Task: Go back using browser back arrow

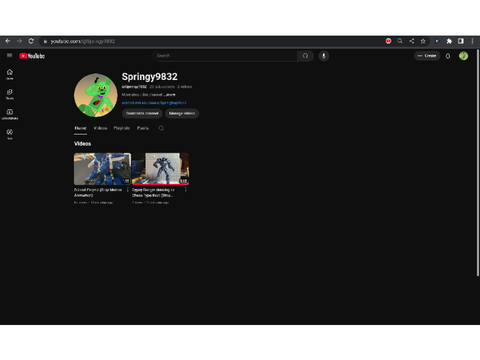Action: click(x=8, y=41)
